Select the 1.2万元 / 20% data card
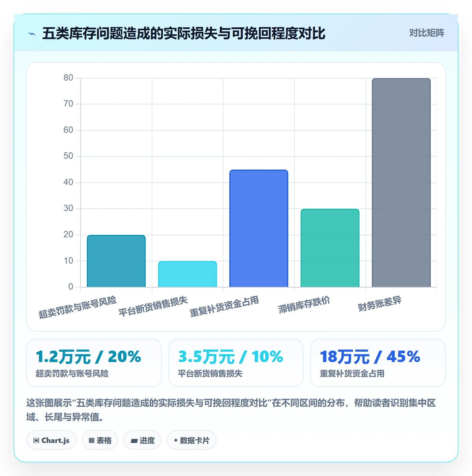 click(x=94, y=363)
